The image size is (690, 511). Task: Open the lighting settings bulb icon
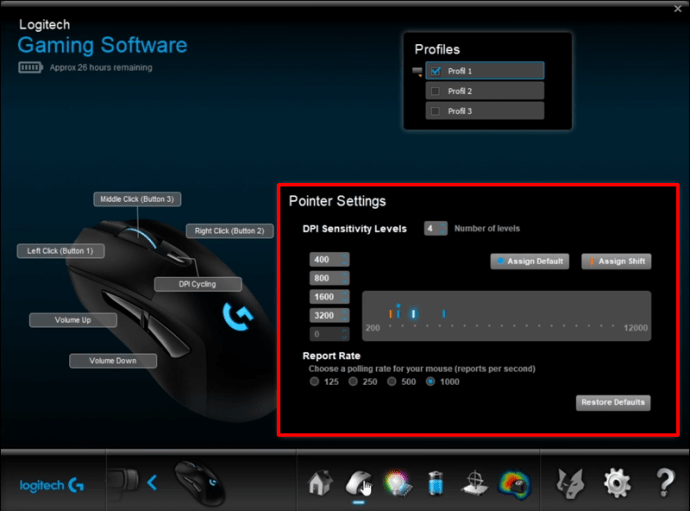click(x=398, y=483)
